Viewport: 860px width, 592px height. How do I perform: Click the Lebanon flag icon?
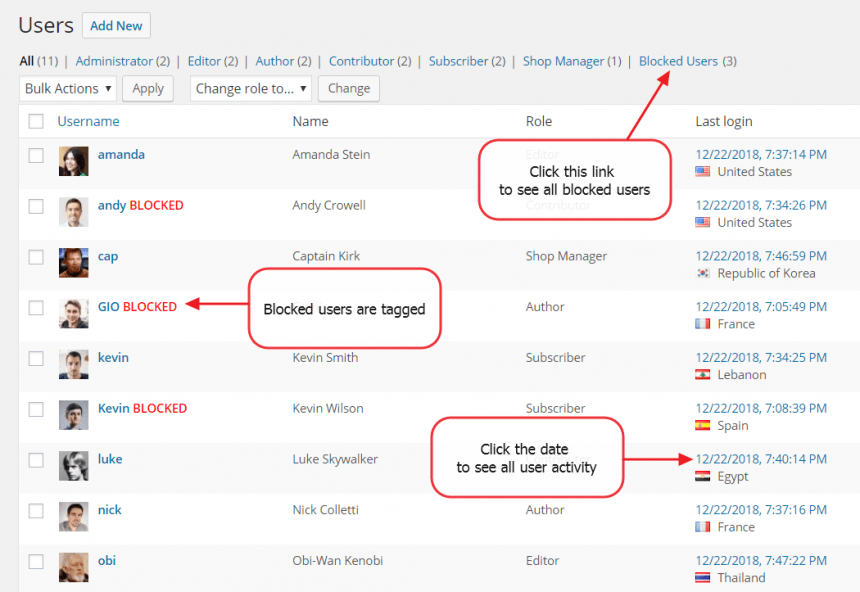tap(703, 375)
